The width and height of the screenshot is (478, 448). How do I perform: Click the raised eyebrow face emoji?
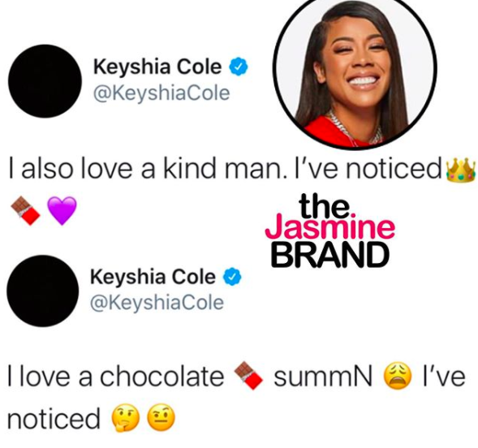click(x=161, y=417)
